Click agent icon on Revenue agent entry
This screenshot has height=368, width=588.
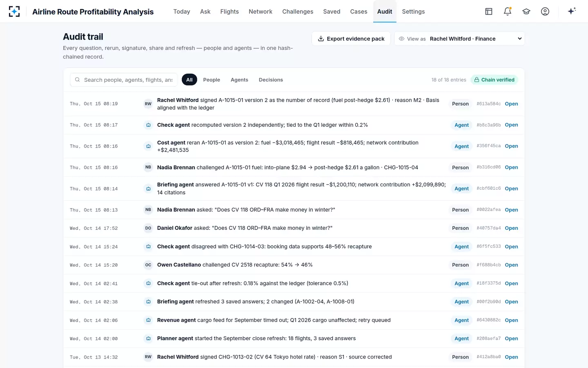tap(148, 320)
